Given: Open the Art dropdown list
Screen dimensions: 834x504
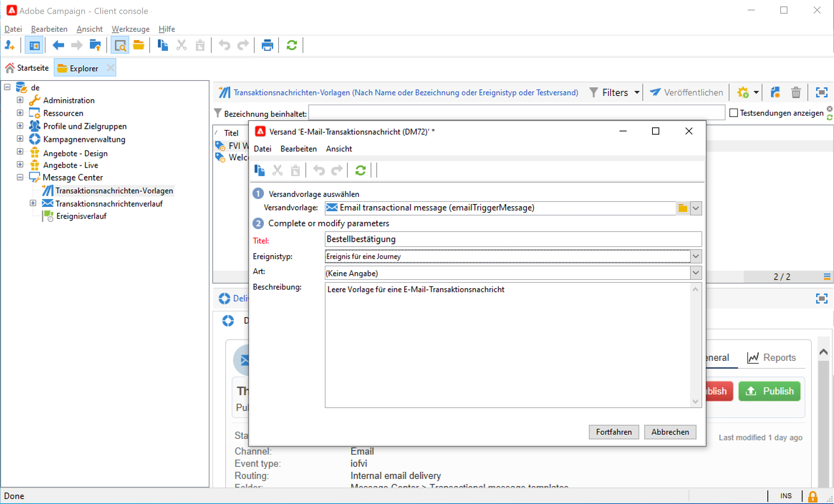Looking at the screenshot, I should pyautogui.click(x=695, y=273).
